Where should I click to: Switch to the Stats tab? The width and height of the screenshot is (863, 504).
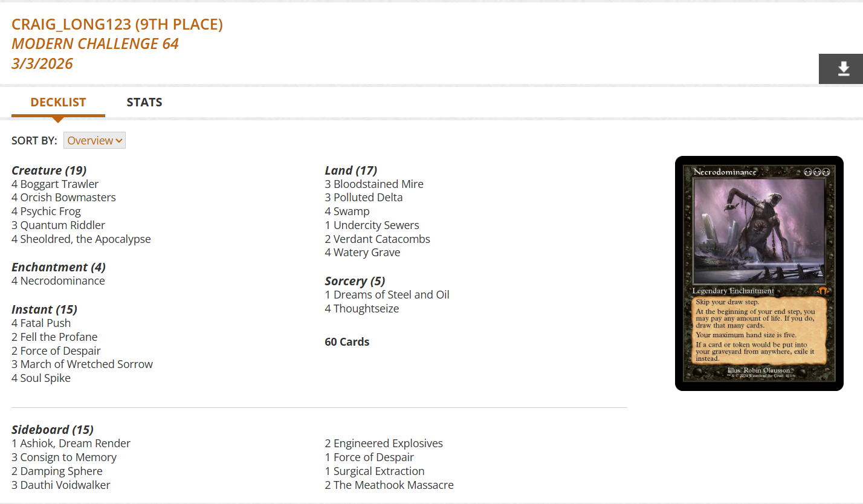pos(144,102)
